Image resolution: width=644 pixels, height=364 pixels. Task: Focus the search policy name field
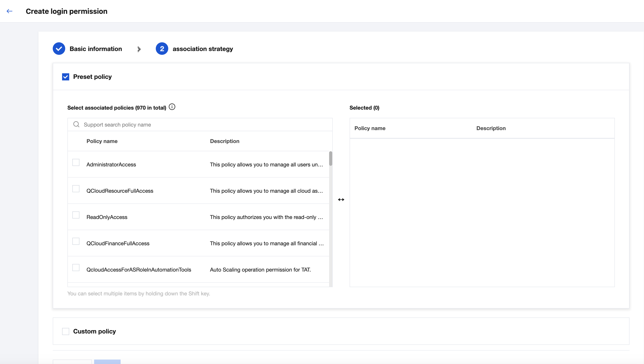(200, 125)
